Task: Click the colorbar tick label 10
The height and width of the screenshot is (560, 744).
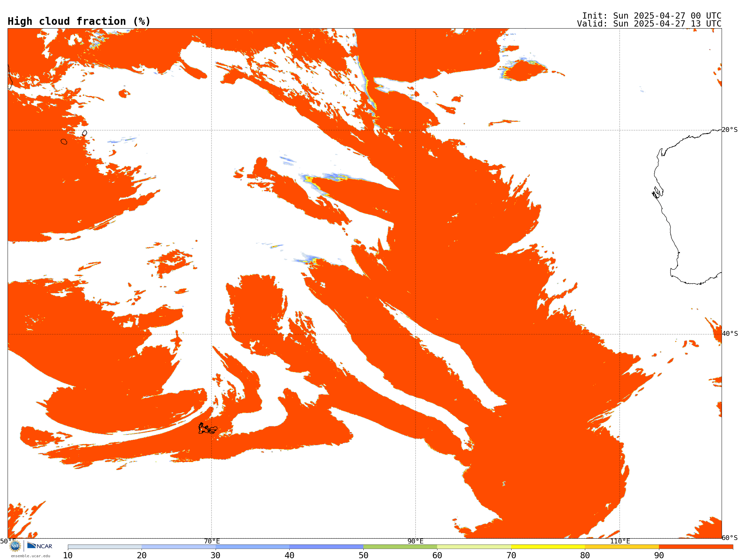Action: [68, 555]
